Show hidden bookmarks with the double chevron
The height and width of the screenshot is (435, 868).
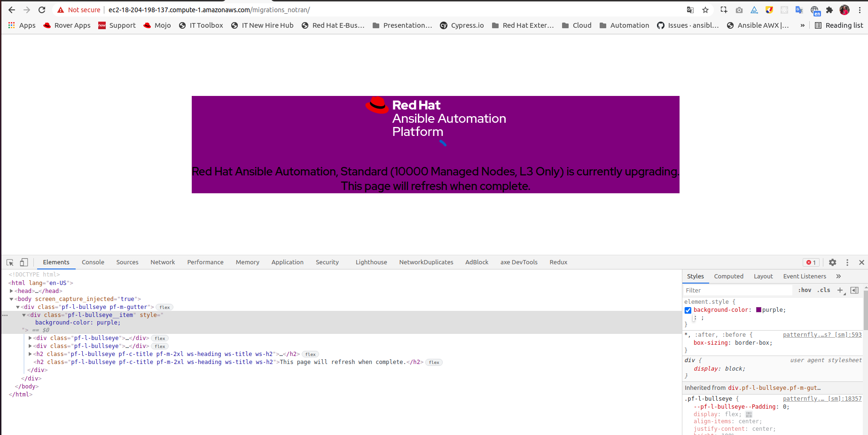802,25
